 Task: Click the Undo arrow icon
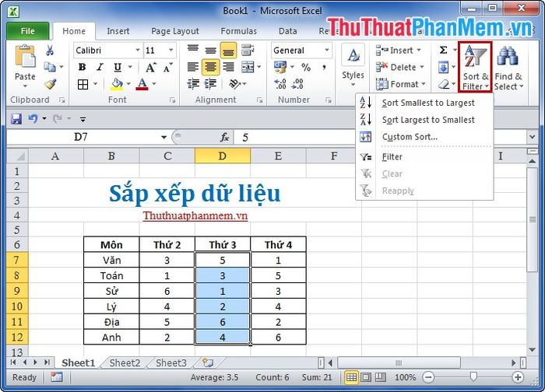tap(33, 119)
